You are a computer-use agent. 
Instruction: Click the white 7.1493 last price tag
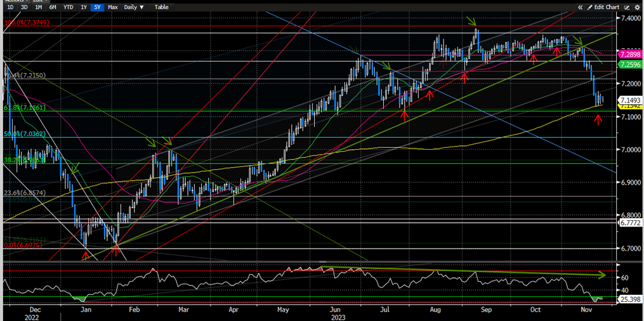click(629, 100)
